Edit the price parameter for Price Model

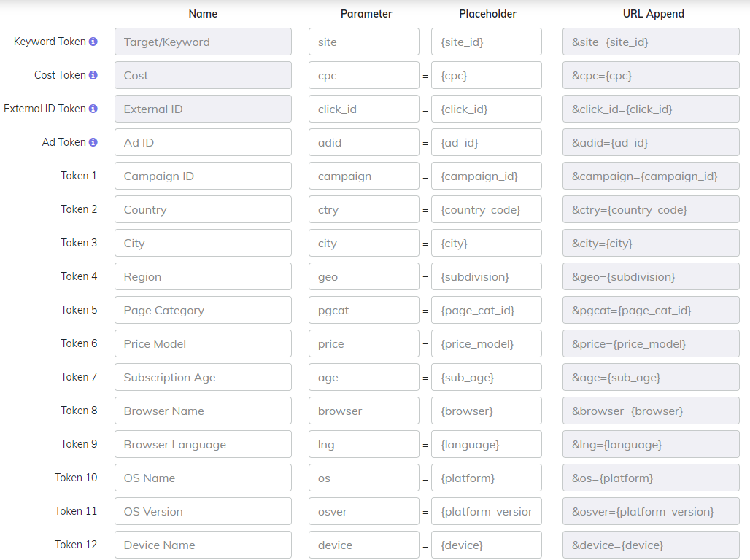click(363, 343)
